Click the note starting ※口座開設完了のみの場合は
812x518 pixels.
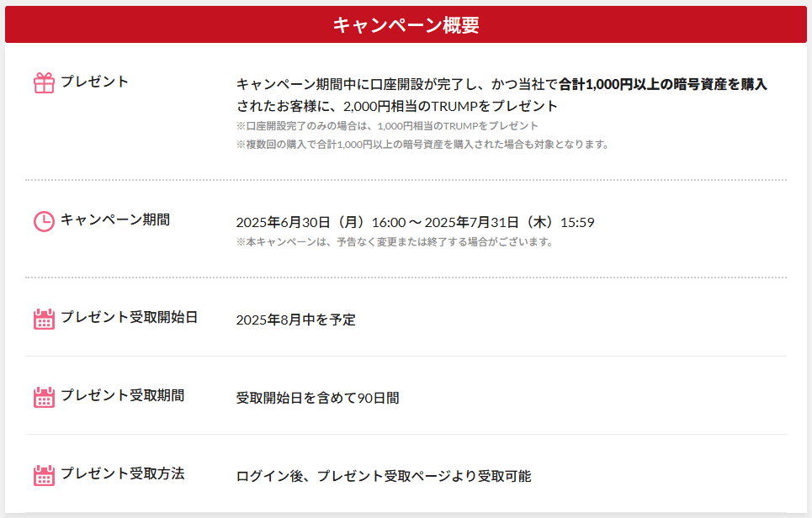click(387, 126)
